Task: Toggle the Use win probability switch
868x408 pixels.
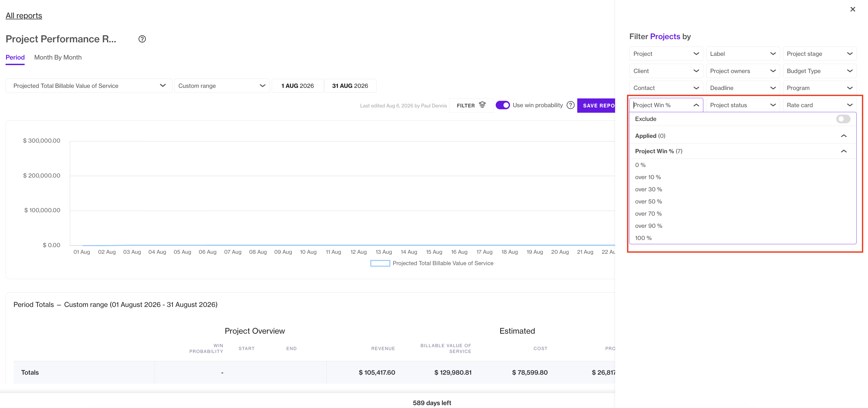Action: click(x=503, y=105)
